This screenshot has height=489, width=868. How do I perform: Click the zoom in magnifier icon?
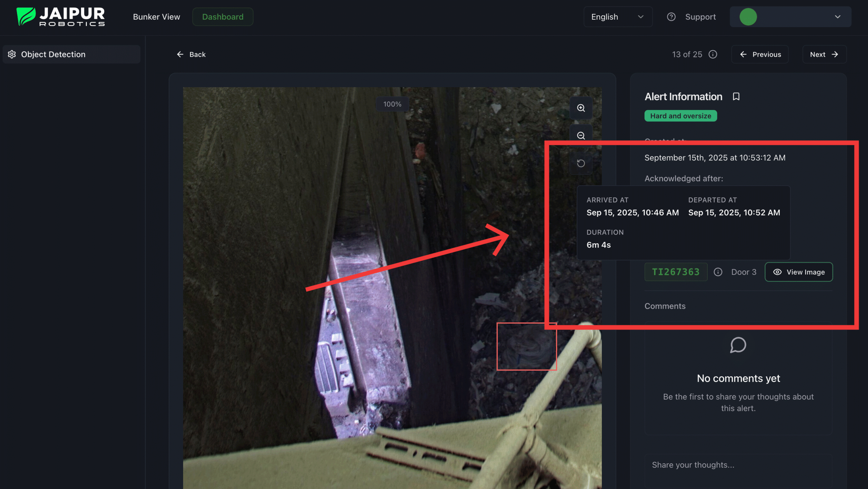tap(581, 108)
